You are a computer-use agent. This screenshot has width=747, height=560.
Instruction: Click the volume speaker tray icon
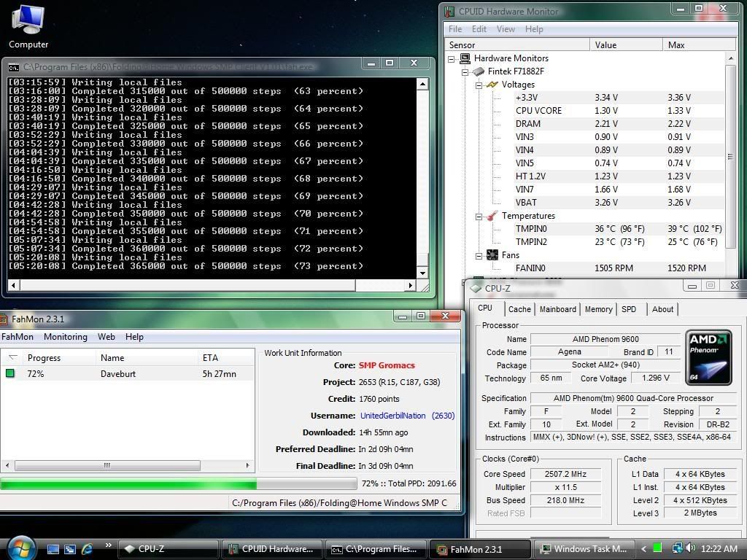click(x=690, y=548)
